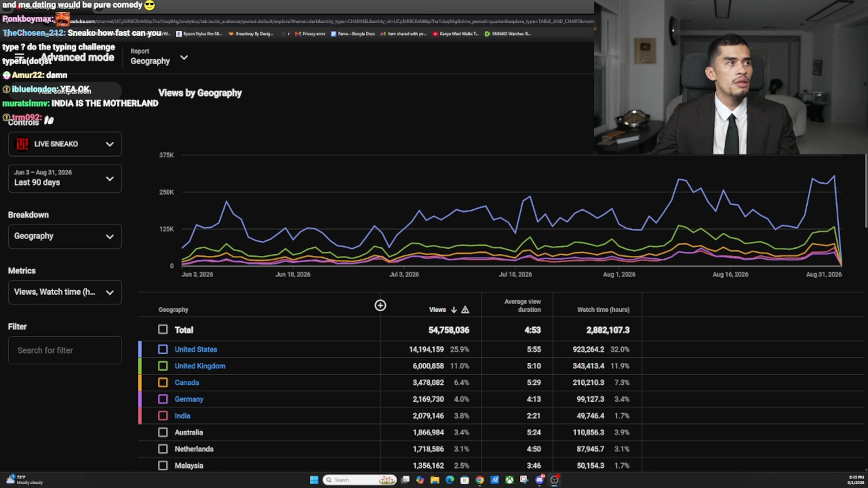Open the Views, Watch time metrics dropdown
This screenshot has width=868, height=488.
[65, 292]
